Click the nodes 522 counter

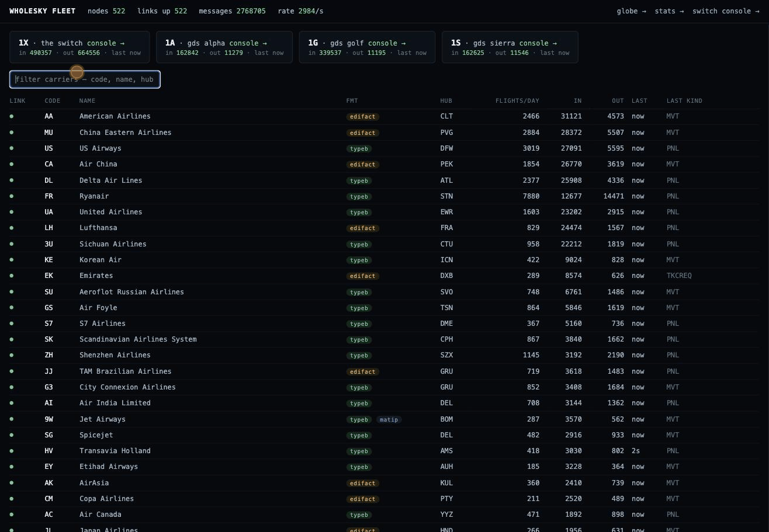pos(106,11)
